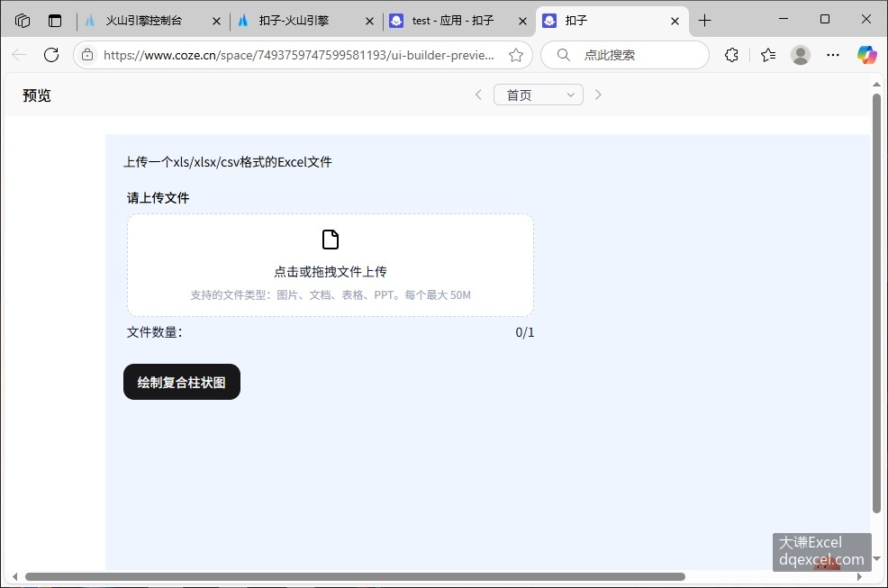Open the user profile avatar
This screenshot has width=888, height=588.
click(x=801, y=55)
